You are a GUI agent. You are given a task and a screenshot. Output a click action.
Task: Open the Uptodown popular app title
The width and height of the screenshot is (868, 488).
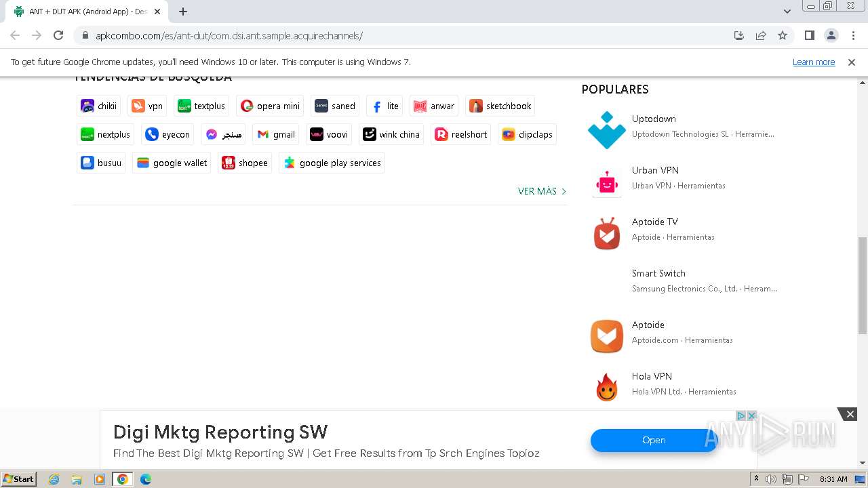tap(654, 119)
